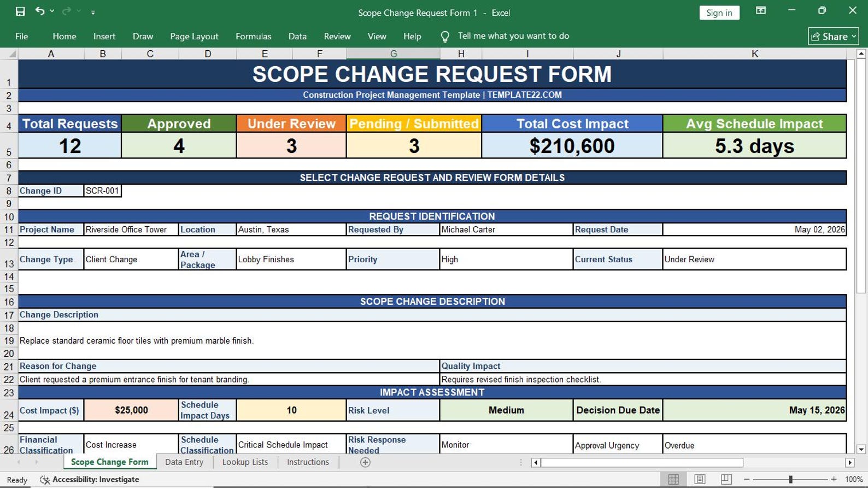The image size is (868, 489).
Task: Click the Overdue approval urgency cell
Action: point(754,445)
